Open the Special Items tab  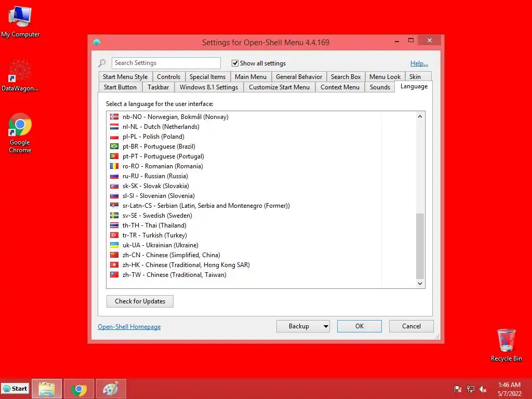click(208, 77)
